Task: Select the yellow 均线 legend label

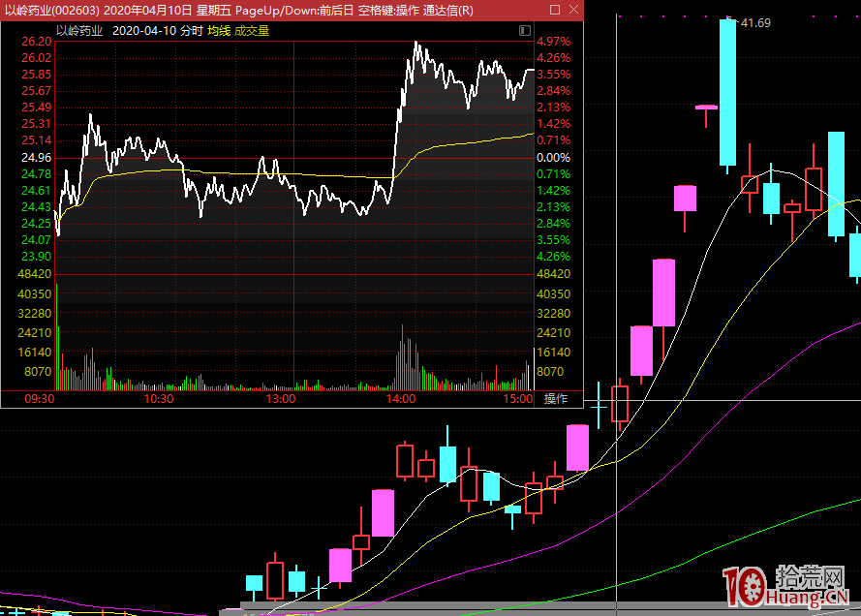Action: [219, 31]
